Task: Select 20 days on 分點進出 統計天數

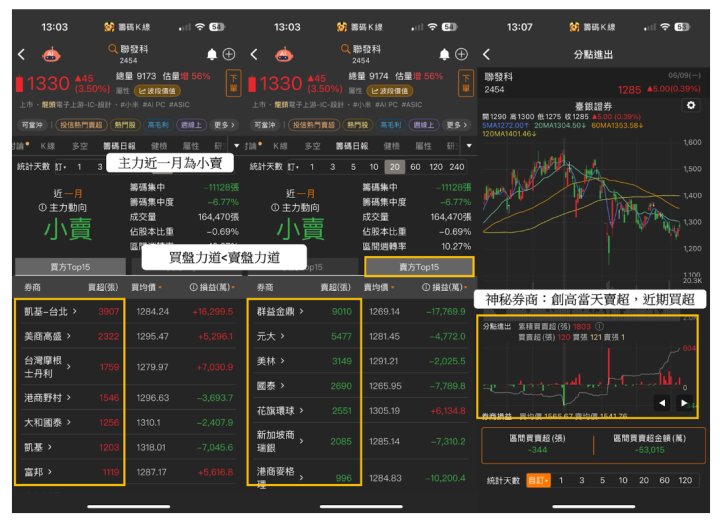Action: 644,480
